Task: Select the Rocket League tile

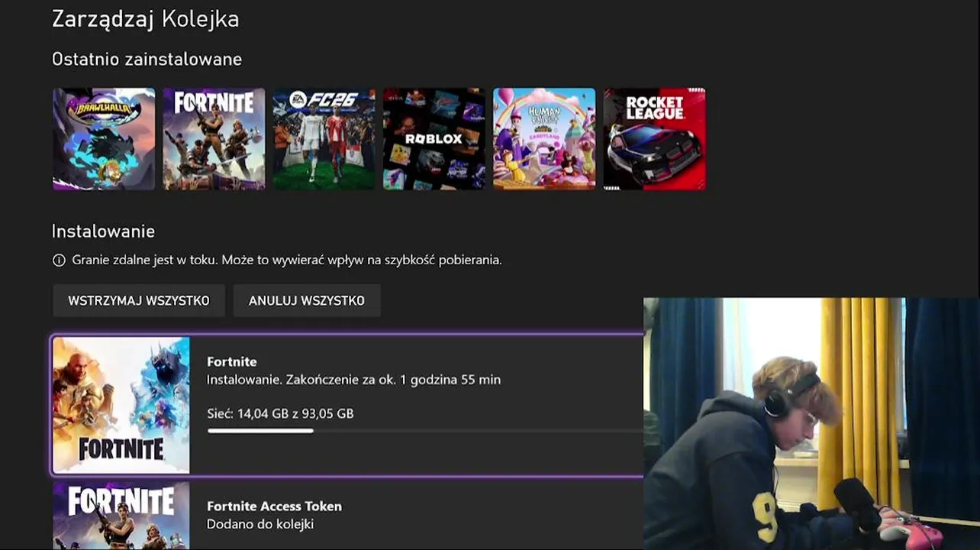Action: click(655, 139)
